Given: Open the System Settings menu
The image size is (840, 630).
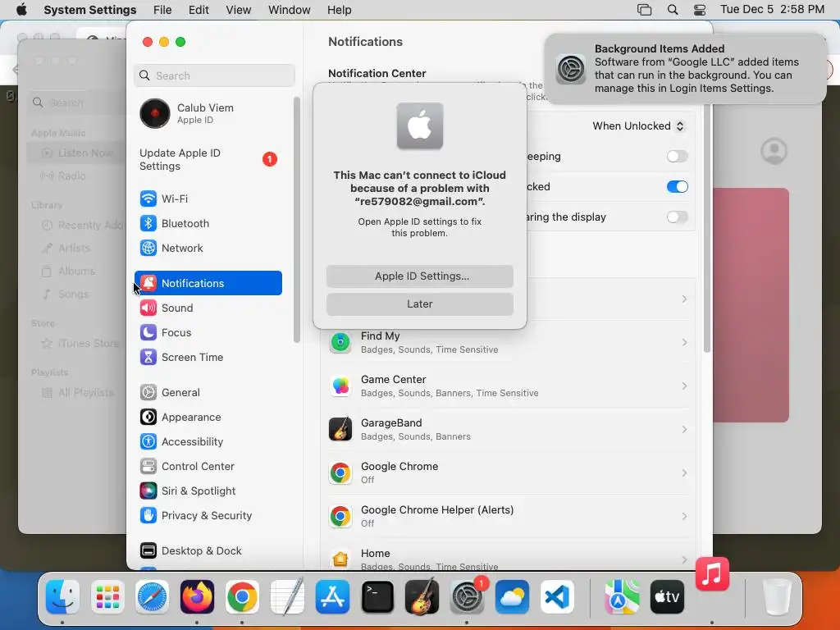Looking at the screenshot, I should tap(90, 10).
